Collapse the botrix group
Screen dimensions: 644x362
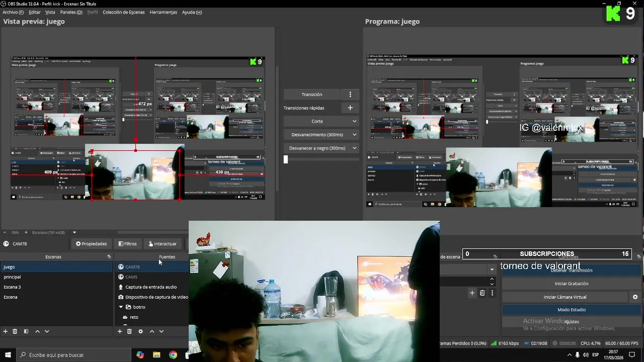121,307
